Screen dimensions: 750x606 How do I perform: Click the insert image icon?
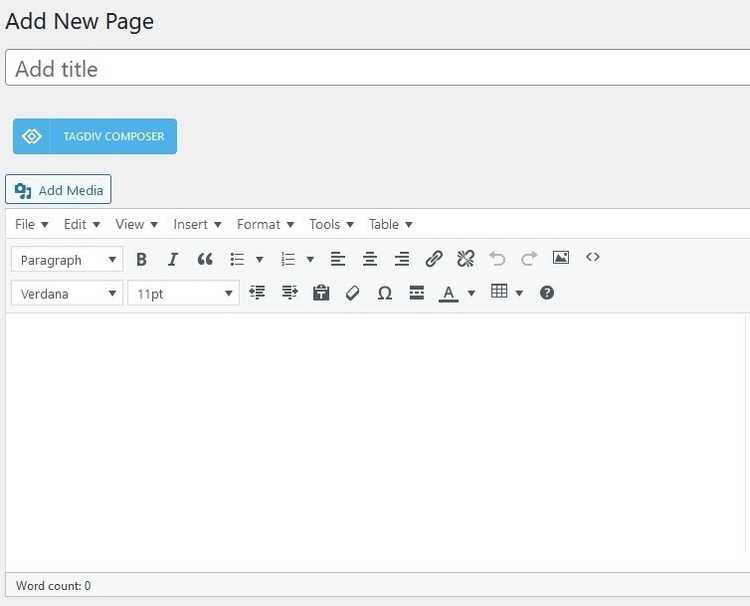click(561, 258)
